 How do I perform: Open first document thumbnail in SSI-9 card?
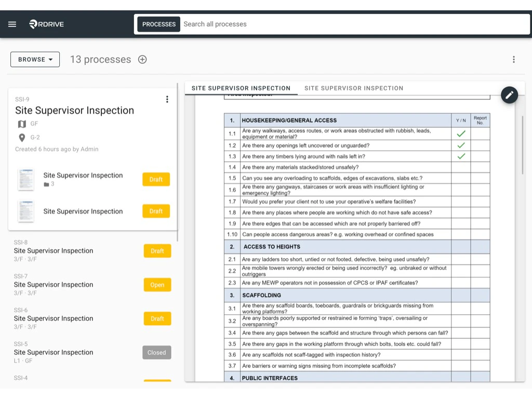click(26, 179)
